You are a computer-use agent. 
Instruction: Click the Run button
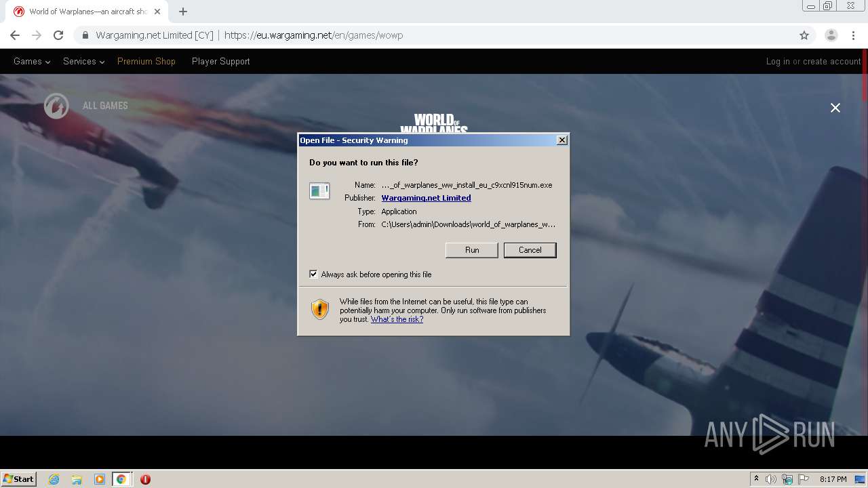pos(472,250)
